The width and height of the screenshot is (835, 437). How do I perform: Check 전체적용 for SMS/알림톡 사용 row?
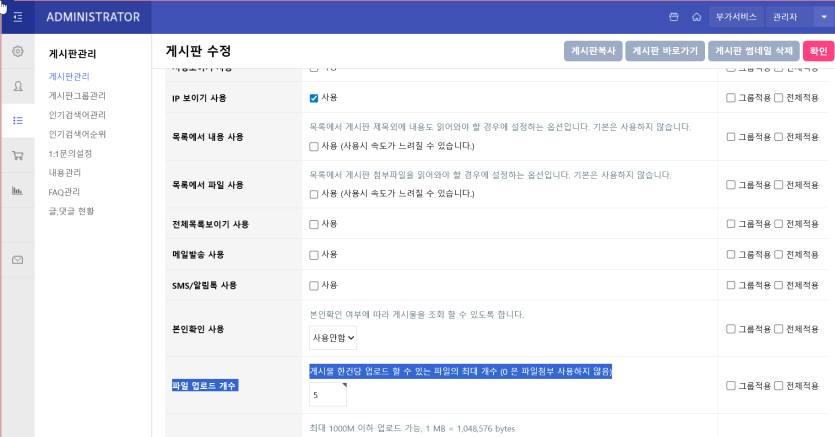pyautogui.click(x=779, y=285)
